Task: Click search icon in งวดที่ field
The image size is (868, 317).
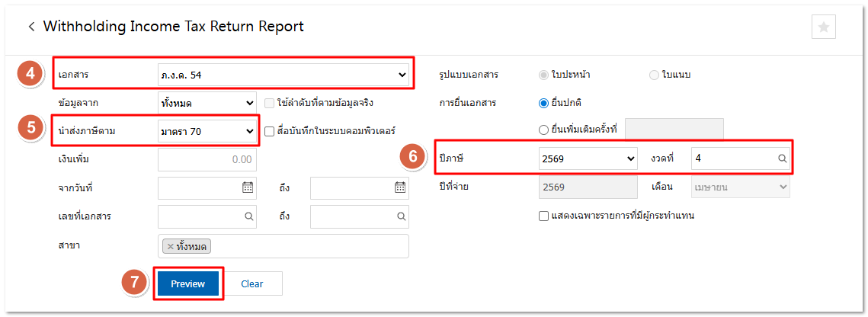Action: tap(782, 159)
